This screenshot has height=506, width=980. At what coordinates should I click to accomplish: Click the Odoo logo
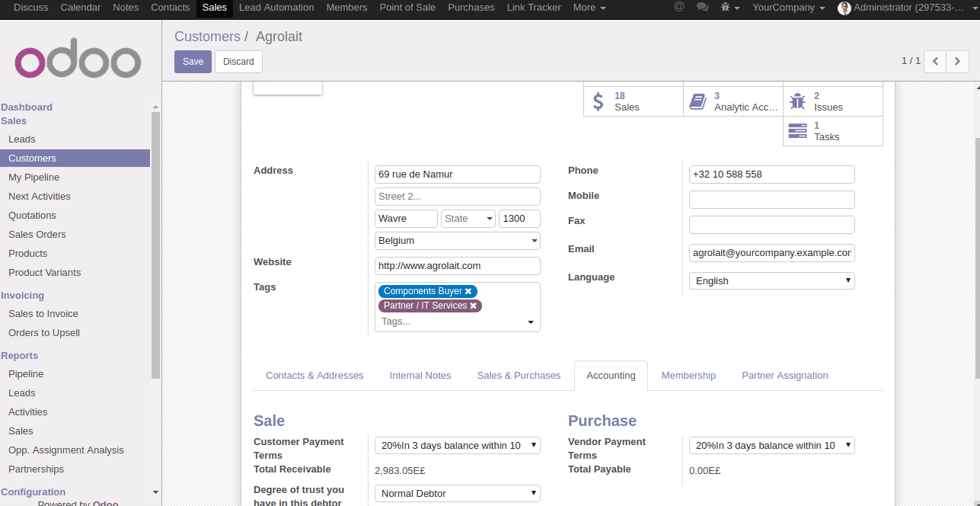coord(78,58)
